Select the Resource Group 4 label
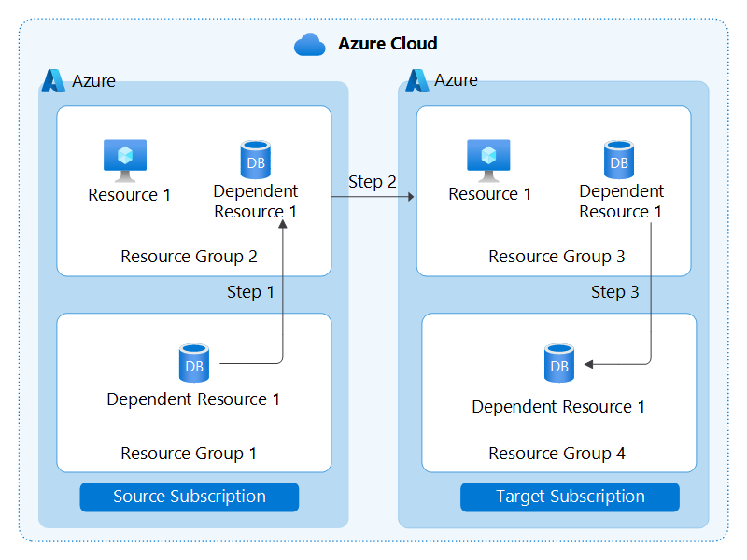This screenshot has height=560, width=747. 558,453
